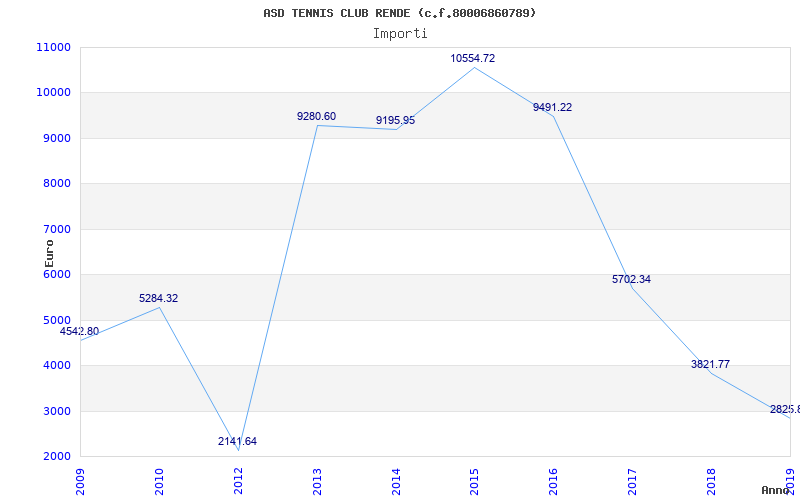Select the 9280.60 data label

point(316,116)
